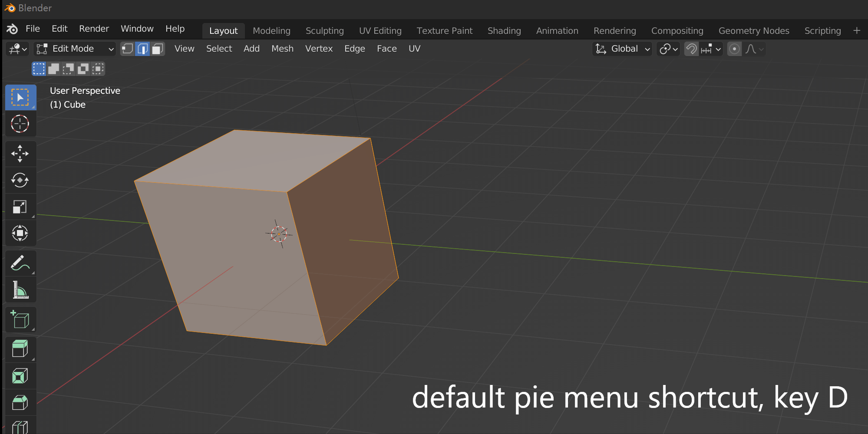Switch to the Compositing workspace tab
The height and width of the screenshot is (434, 868).
click(x=677, y=31)
